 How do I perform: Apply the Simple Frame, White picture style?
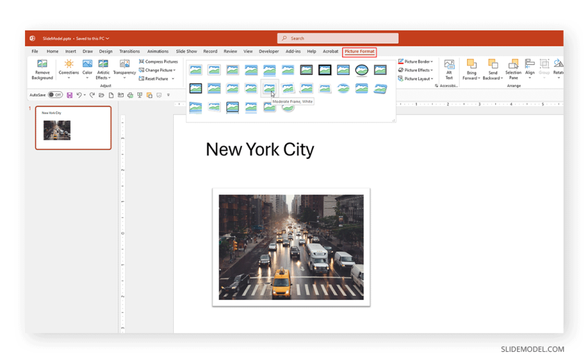coord(196,70)
